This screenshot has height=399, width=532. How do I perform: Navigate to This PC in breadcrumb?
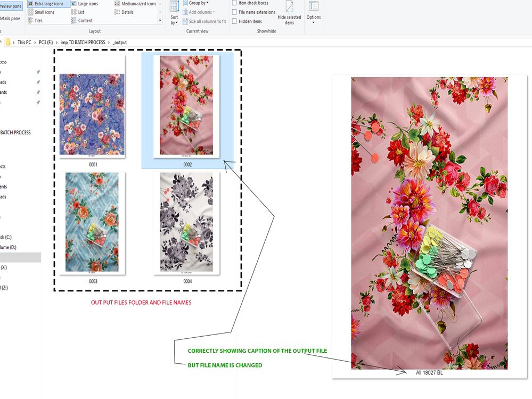click(24, 43)
